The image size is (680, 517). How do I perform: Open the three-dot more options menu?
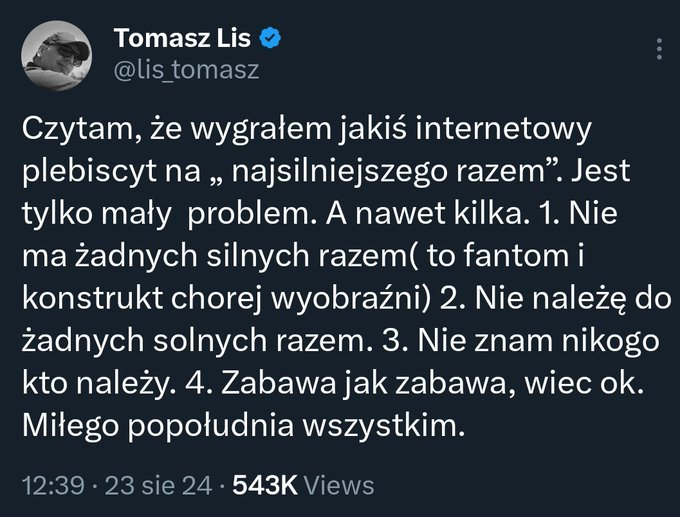pyautogui.click(x=657, y=49)
